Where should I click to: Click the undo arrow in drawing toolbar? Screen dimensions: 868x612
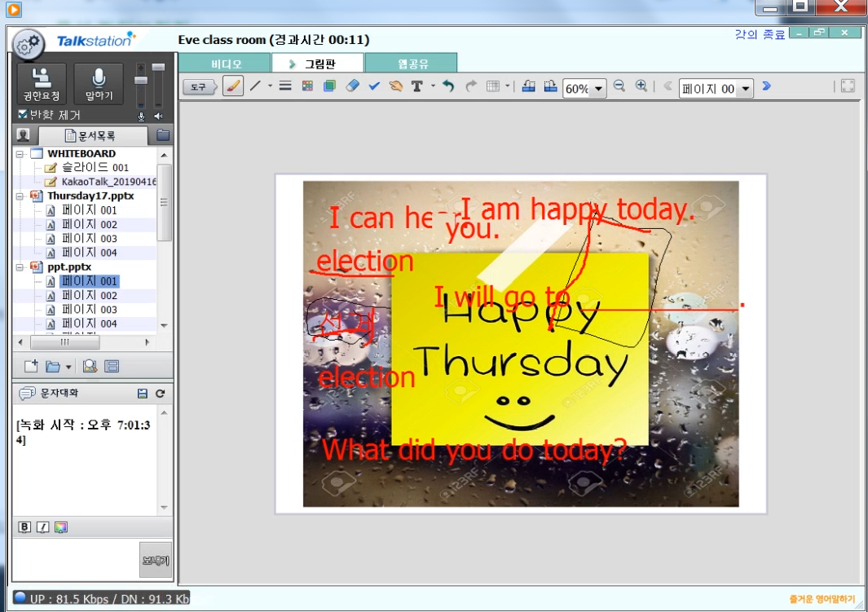point(448,86)
